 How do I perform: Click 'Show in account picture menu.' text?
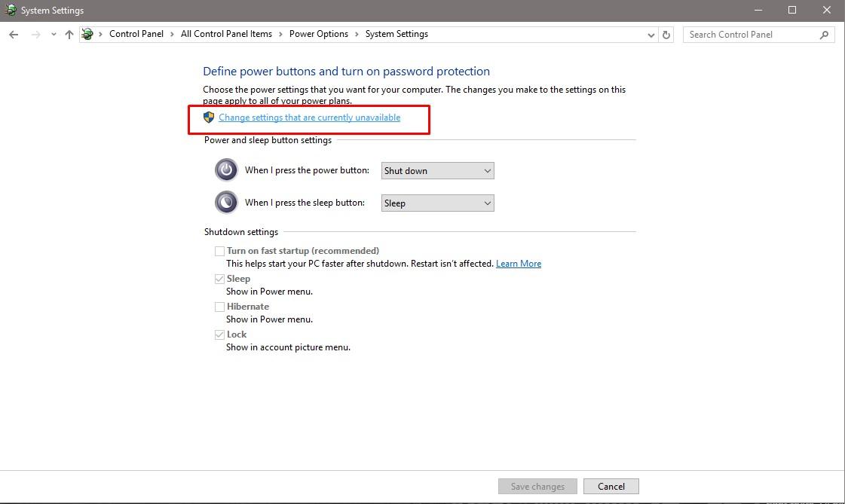[288, 347]
